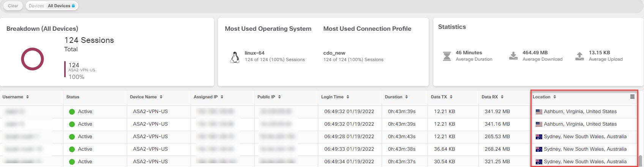
Task: Click the green Active status dot in first row
Action: tap(72, 112)
